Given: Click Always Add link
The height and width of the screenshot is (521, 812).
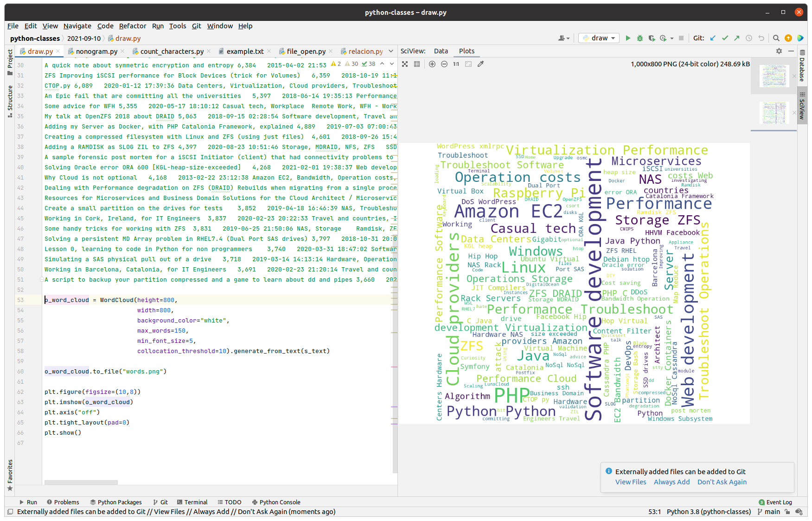Looking at the screenshot, I should pyautogui.click(x=671, y=482).
